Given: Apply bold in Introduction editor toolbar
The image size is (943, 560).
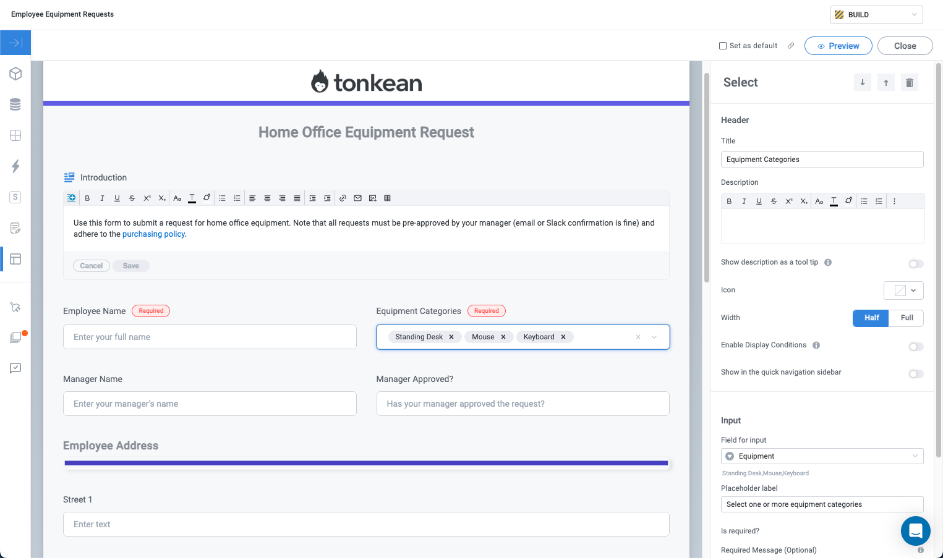Looking at the screenshot, I should coord(87,198).
